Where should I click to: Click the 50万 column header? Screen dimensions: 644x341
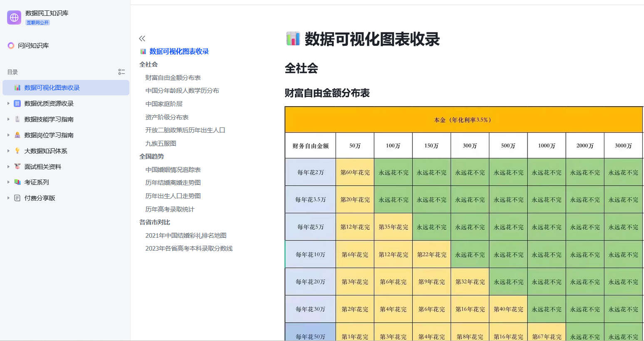[x=355, y=146]
